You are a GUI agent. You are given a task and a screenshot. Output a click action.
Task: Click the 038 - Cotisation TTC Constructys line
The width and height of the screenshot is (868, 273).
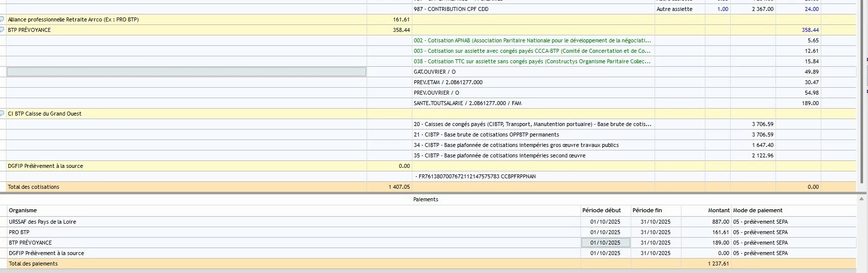pos(532,61)
